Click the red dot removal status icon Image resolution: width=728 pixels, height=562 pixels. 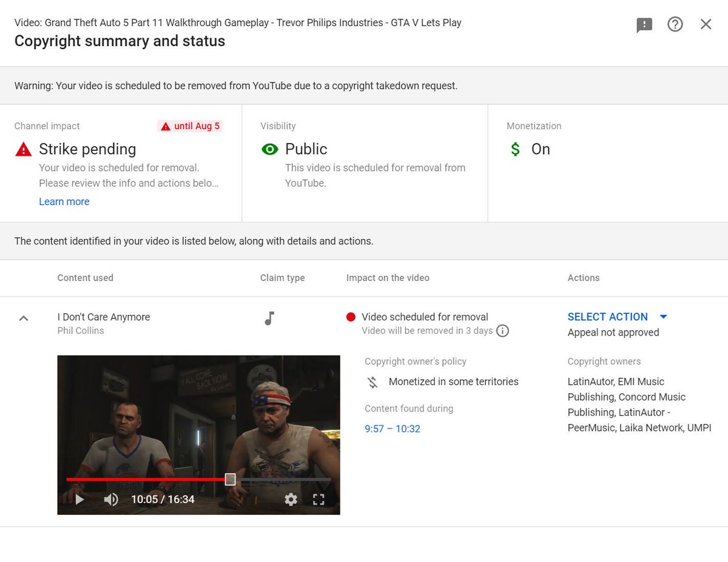tap(351, 317)
